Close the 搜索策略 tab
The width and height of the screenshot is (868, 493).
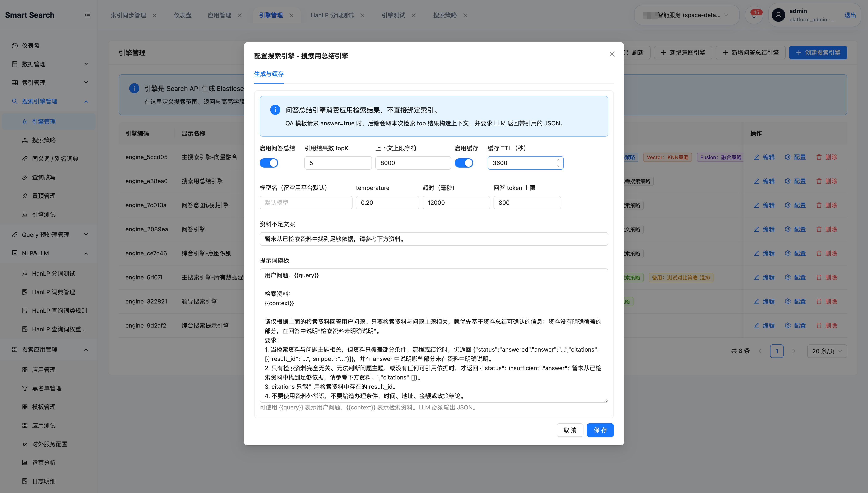click(x=465, y=15)
